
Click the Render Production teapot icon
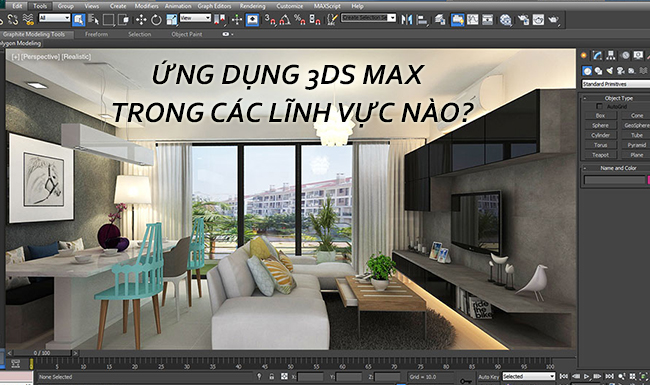[553, 19]
